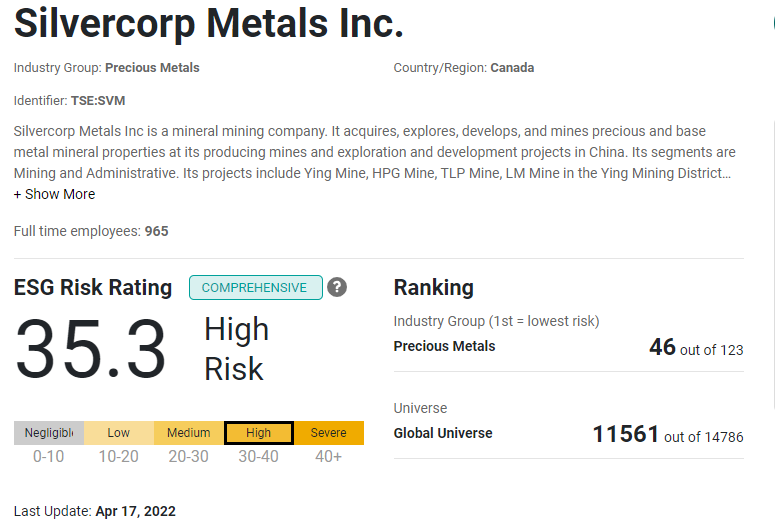
Task: Select the Medium risk segment
Action: pyautogui.click(x=189, y=433)
